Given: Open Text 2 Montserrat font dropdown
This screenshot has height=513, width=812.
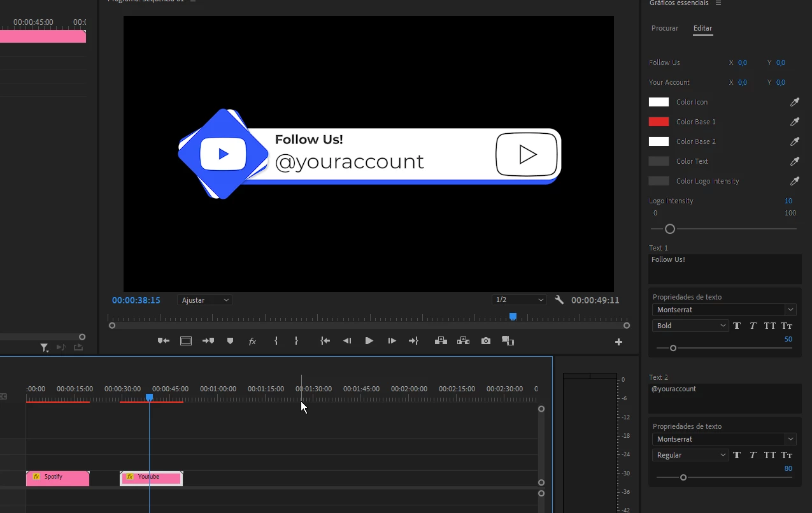Looking at the screenshot, I should [724, 439].
